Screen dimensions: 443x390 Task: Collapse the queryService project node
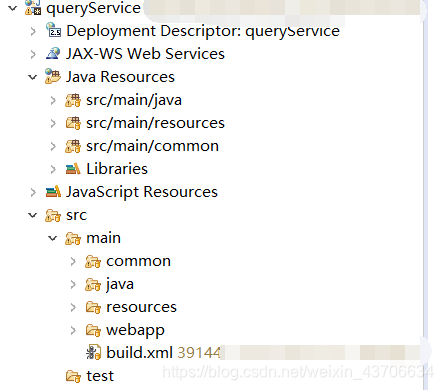[12, 8]
